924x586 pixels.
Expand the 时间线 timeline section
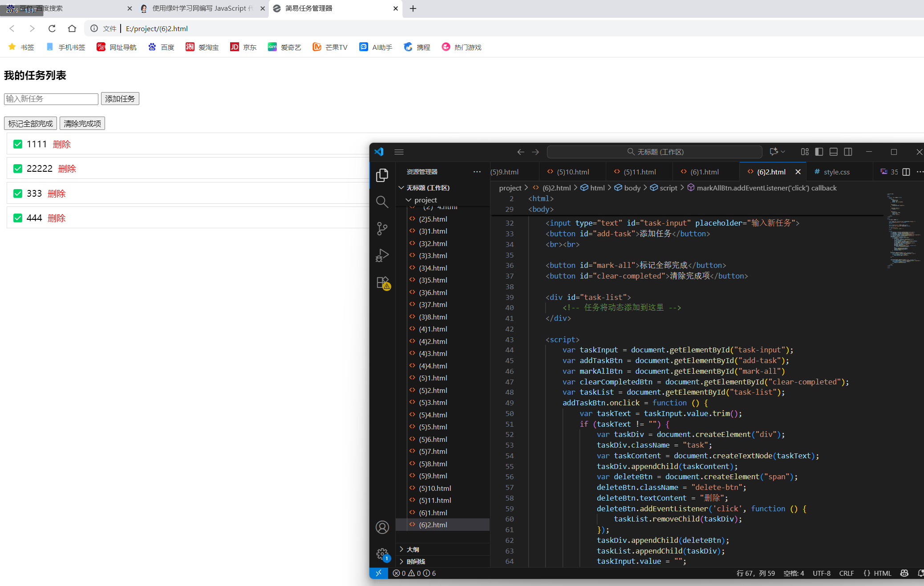(415, 562)
